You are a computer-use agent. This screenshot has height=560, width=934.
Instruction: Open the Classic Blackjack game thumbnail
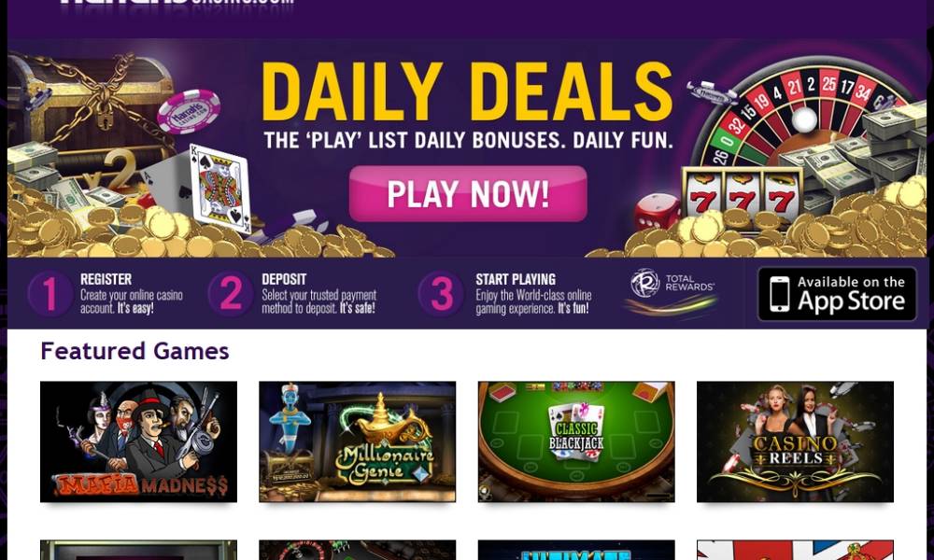(x=576, y=441)
